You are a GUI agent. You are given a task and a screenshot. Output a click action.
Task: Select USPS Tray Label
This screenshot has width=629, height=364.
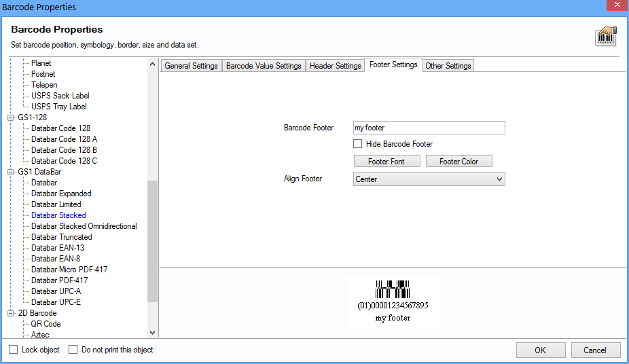(x=59, y=106)
